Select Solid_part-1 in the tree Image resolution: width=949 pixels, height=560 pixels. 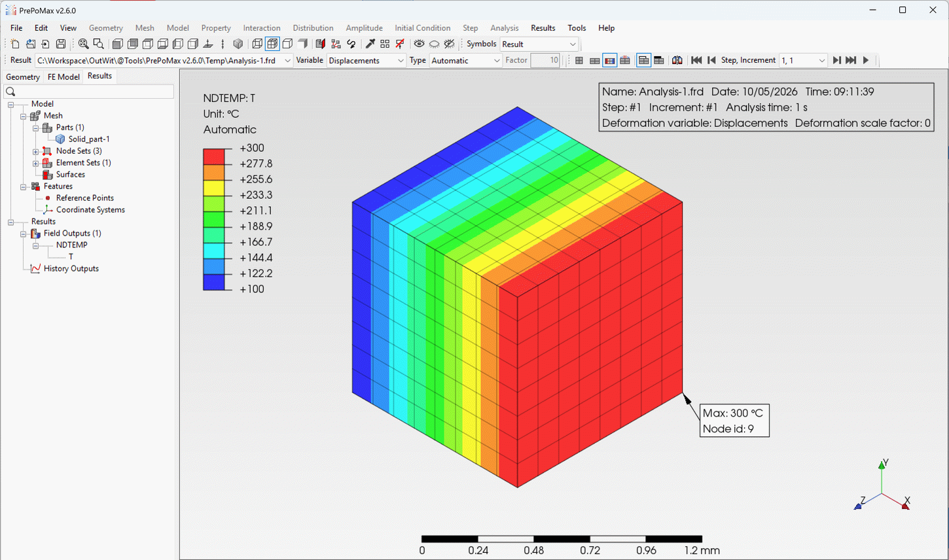point(89,139)
